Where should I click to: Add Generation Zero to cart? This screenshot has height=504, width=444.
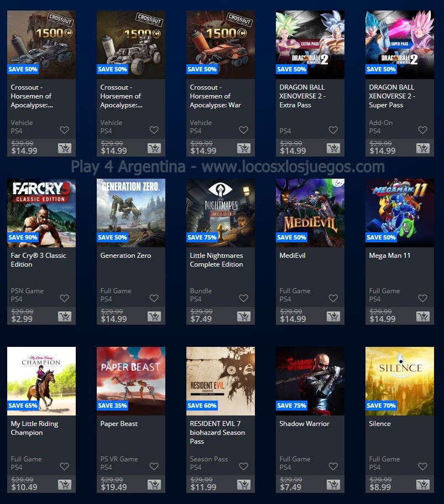154,316
